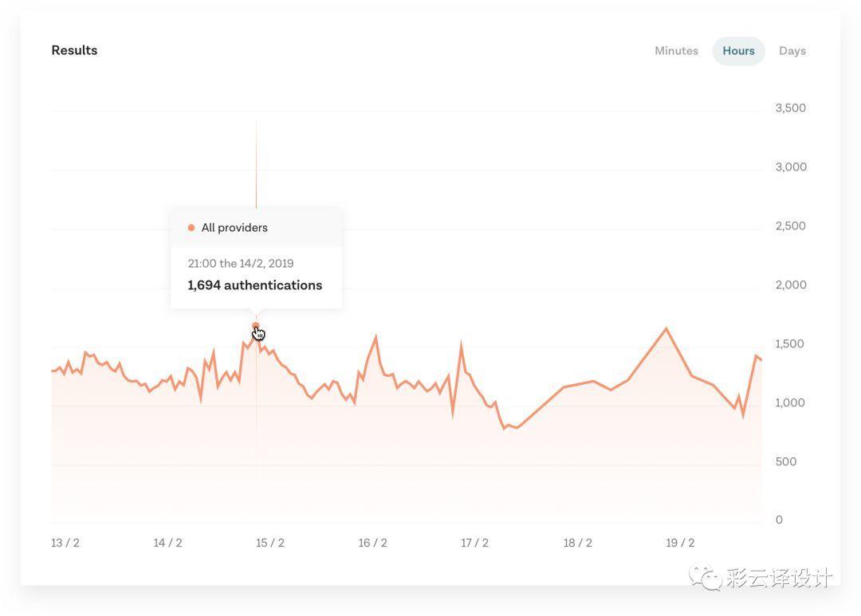Click the 3,500 y-axis value
The height and width of the screenshot is (616, 861).
coord(790,108)
